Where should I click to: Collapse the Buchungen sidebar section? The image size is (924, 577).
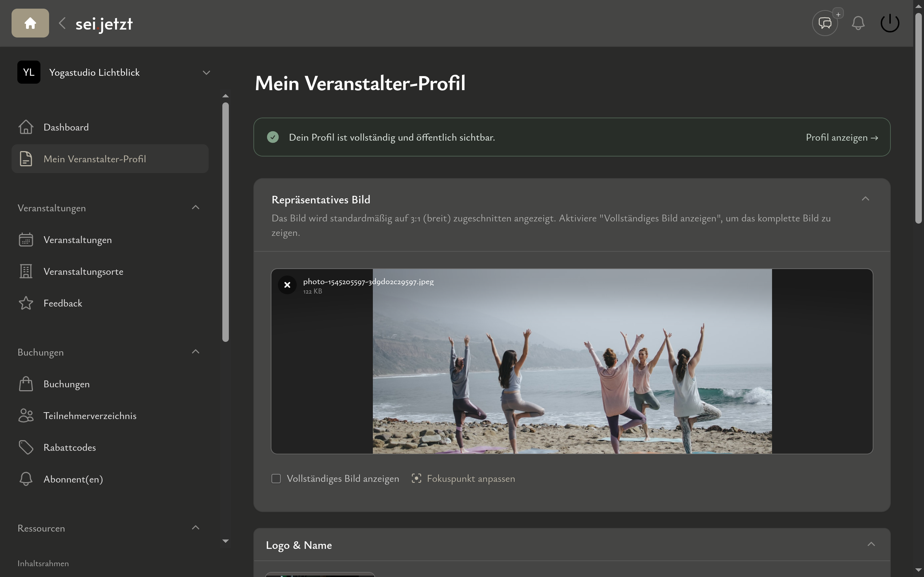point(196,352)
